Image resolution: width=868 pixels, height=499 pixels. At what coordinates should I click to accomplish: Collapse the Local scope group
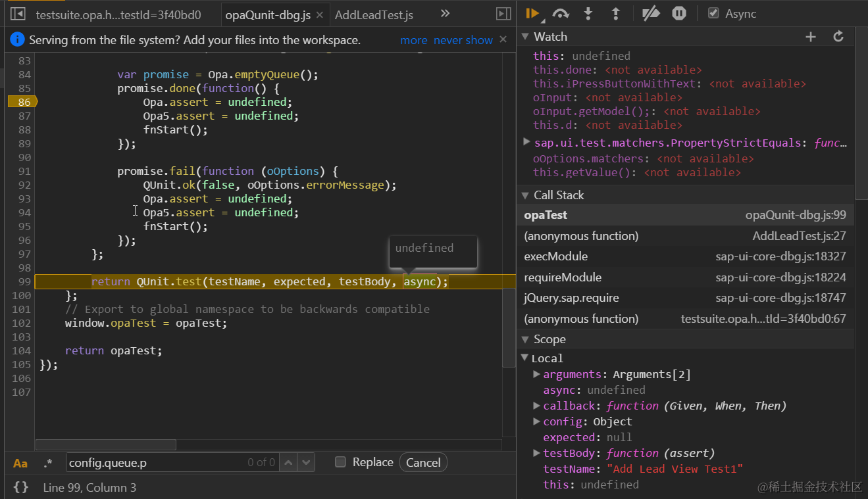point(525,358)
